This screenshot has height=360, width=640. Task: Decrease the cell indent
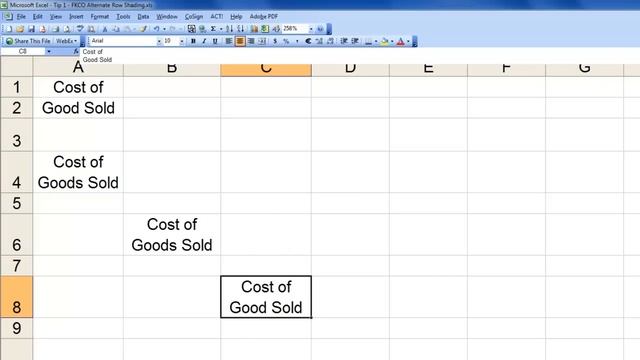[344, 41]
